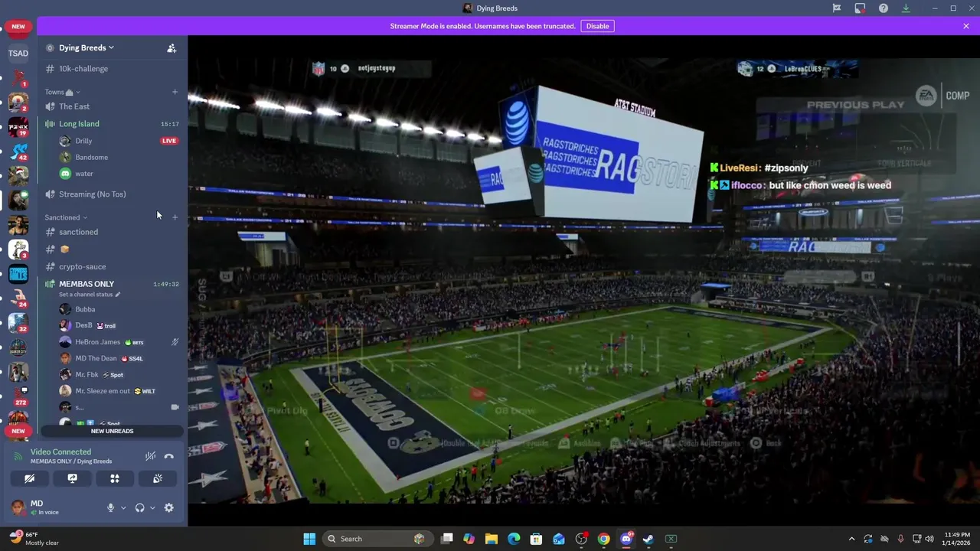Add a channel to Sanctioned category

click(175, 217)
